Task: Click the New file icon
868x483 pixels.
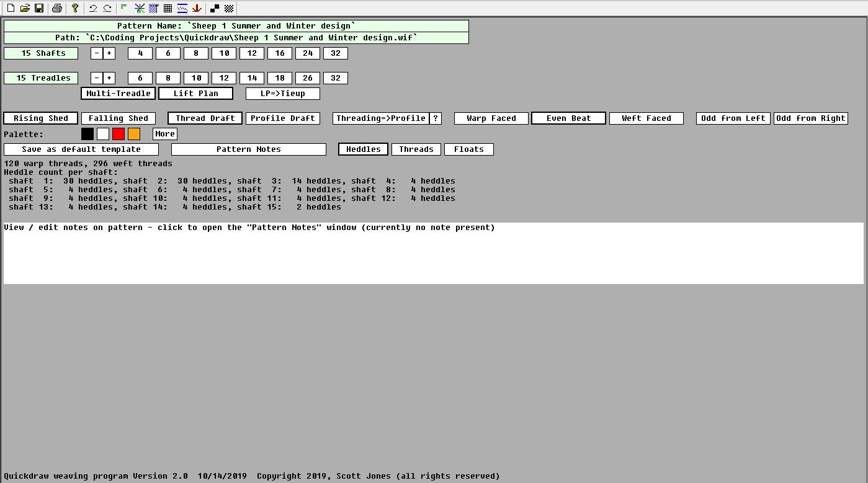Action: tap(11, 8)
